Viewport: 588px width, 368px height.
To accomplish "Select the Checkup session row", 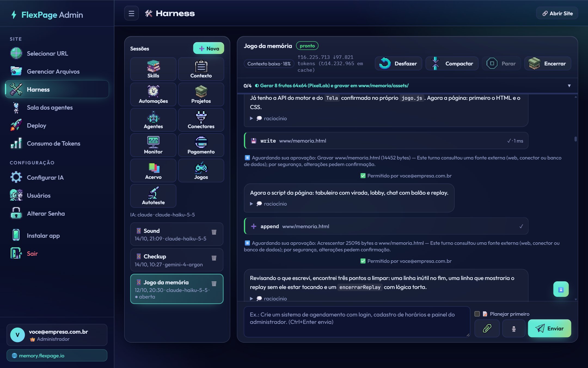I will 177,260.
